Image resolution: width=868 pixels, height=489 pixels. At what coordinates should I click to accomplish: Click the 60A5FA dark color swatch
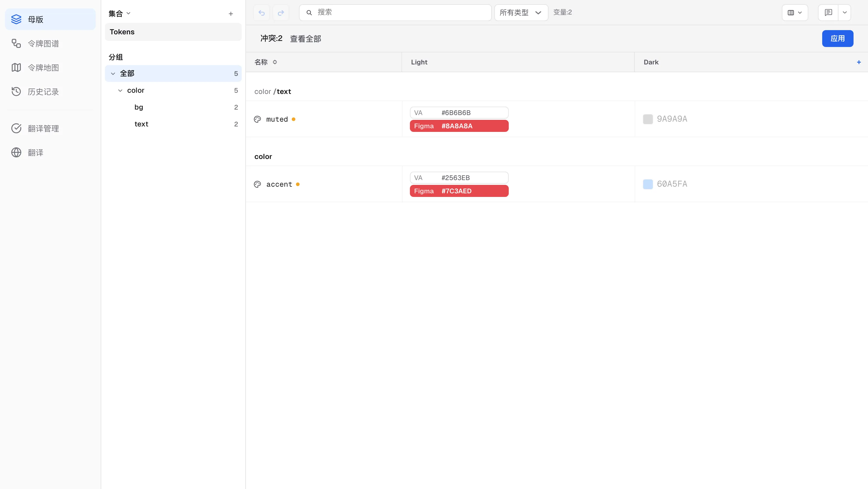coord(648,184)
